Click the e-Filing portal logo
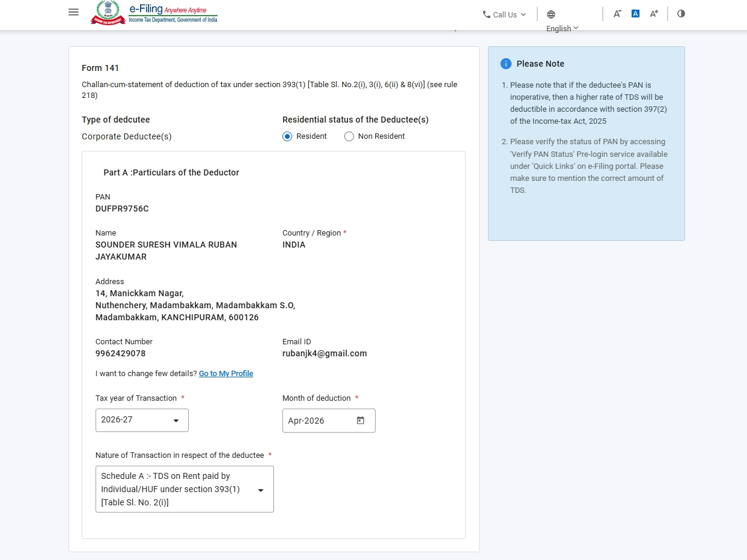Viewport: 747px width, 560px height. coord(154,13)
